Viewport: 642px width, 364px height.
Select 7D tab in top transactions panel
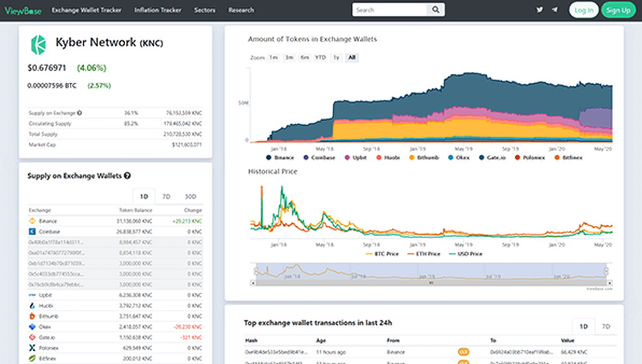click(x=606, y=326)
